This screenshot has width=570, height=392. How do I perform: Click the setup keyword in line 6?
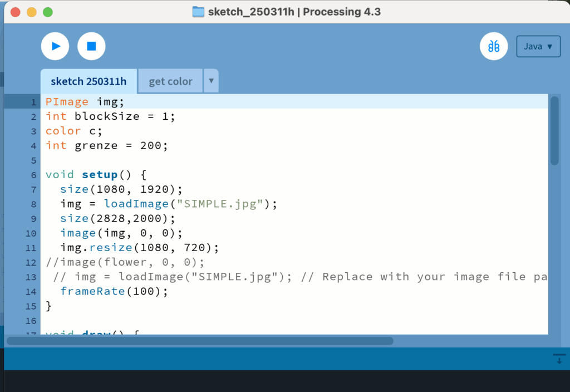pos(100,175)
